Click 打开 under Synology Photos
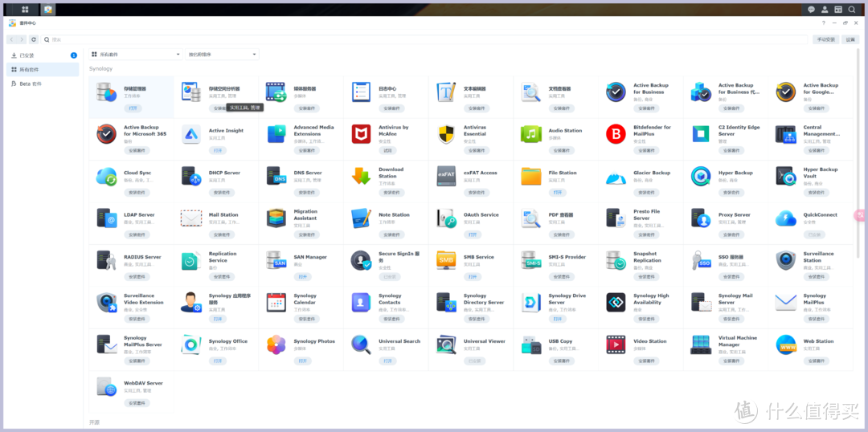Screen dimensions: 868x432 coord(302,361)
